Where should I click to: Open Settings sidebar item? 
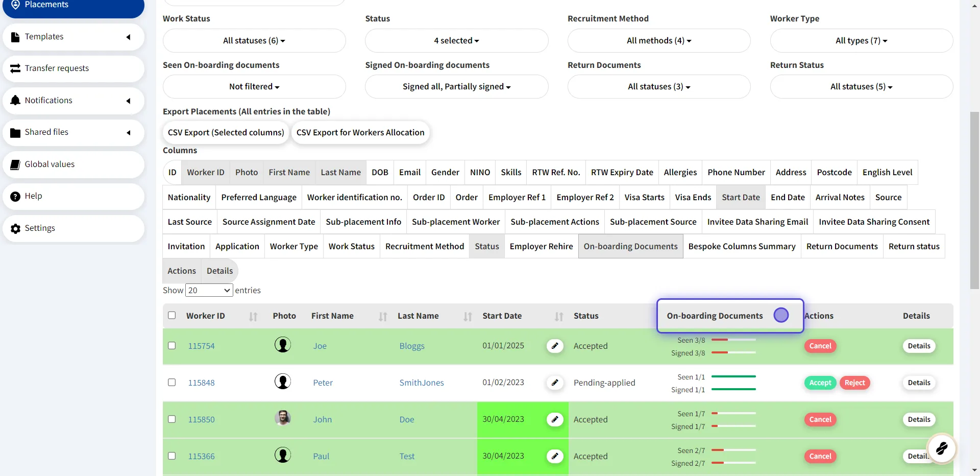click(x=73, y=228)
